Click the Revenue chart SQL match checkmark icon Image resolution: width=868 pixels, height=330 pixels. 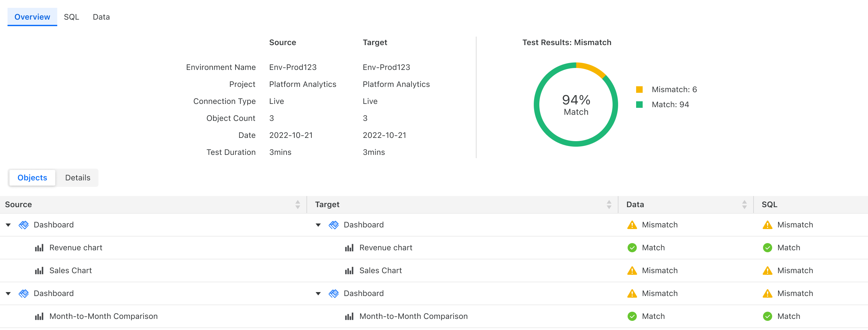tap(767, 248)
